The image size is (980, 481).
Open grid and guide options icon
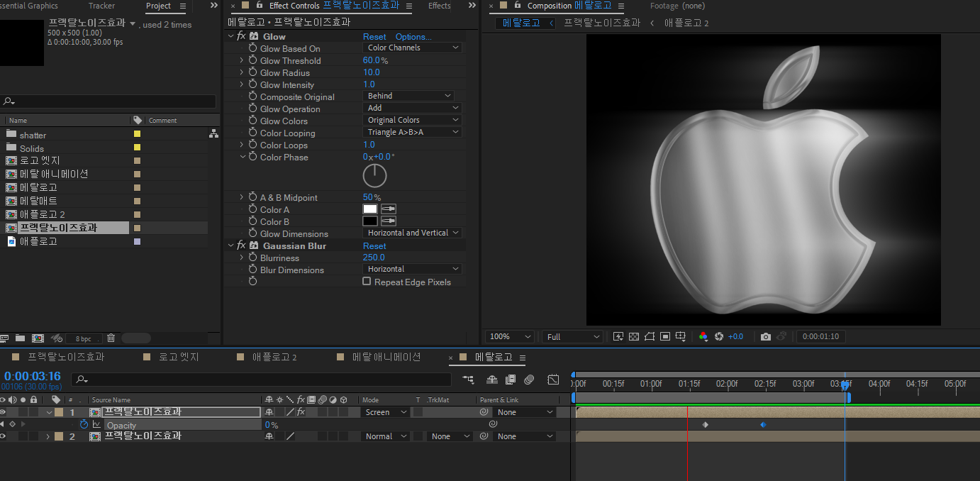(x=681, y=336)
